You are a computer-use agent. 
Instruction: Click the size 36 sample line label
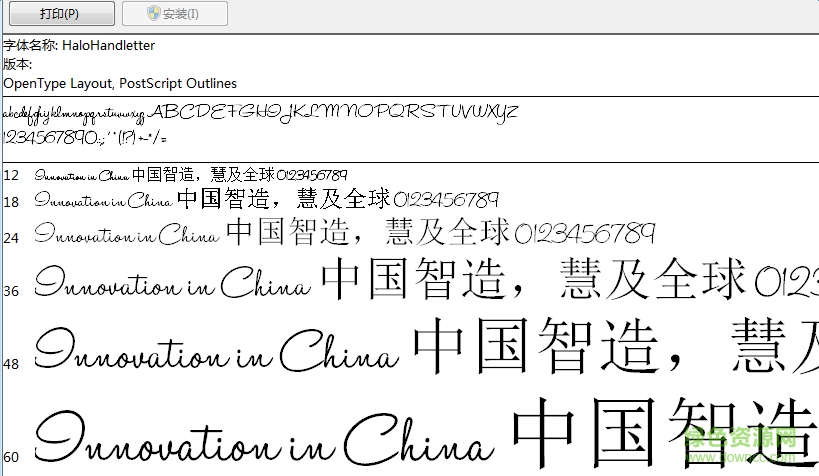(x=11, y=291)
